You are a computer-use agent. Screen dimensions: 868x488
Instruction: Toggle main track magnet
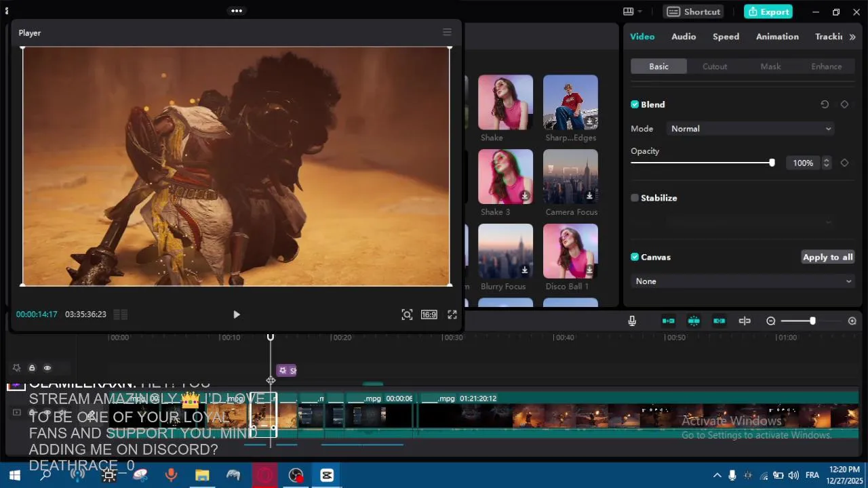pos(669,321)
